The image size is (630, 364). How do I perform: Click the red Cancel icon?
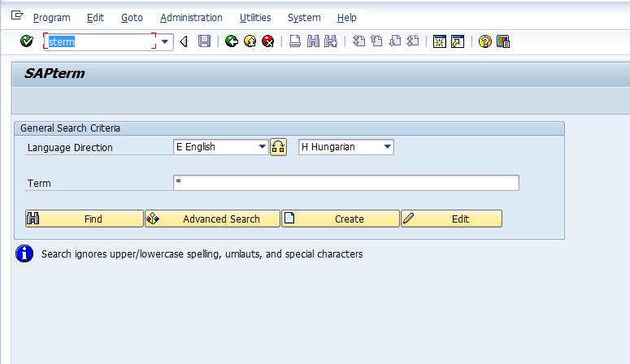(x=268, y=41)
